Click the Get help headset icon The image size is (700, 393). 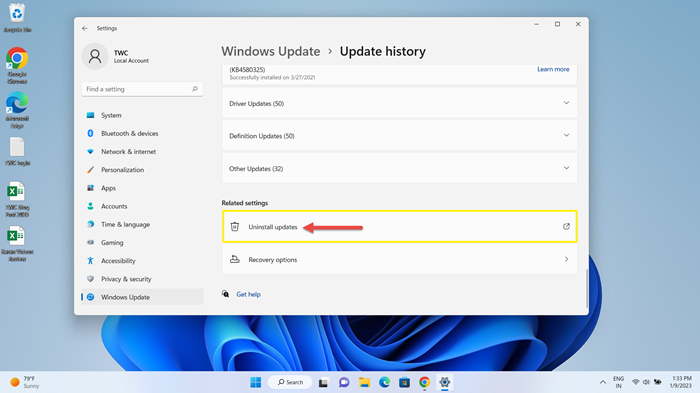pyautogui.click(x=225, y=294)
